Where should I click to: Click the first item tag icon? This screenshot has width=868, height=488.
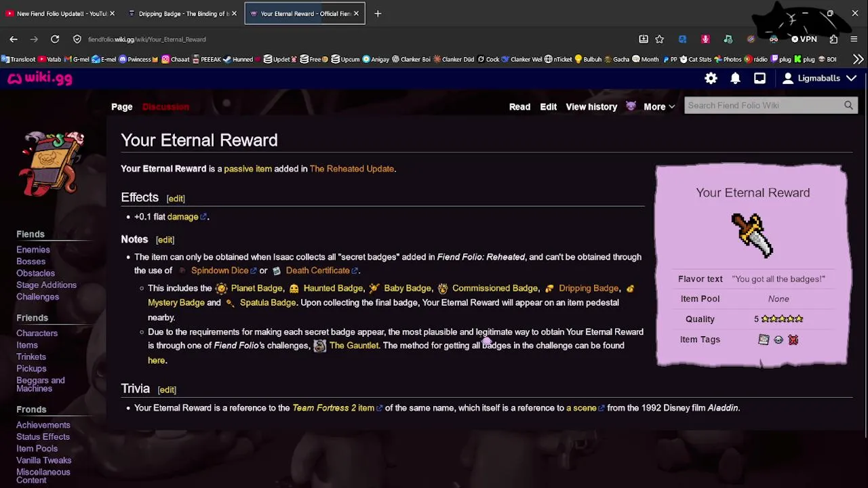764,340
